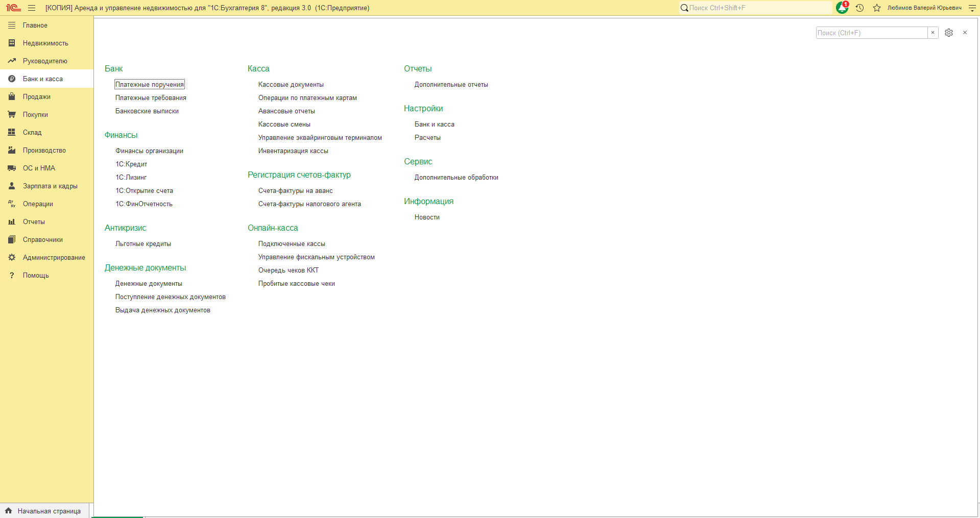Open Платежные поручения link

pyautogui.click(x=150, y=84)
